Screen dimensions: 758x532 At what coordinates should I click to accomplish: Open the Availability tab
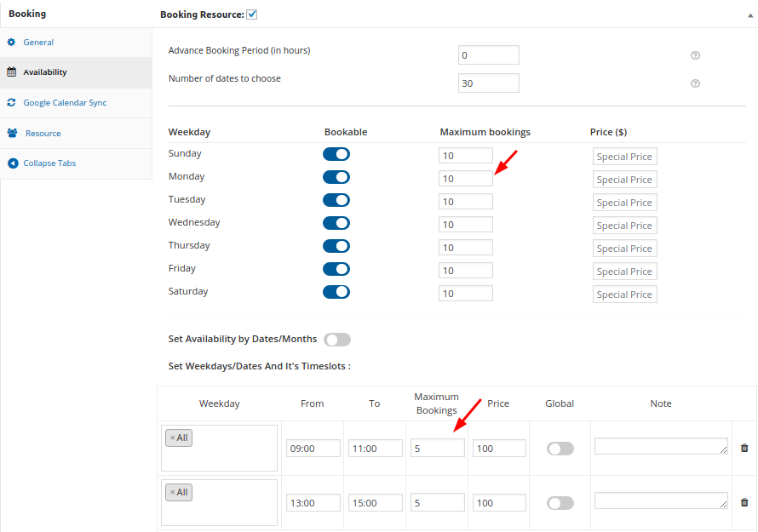click(x=45, y=72)
